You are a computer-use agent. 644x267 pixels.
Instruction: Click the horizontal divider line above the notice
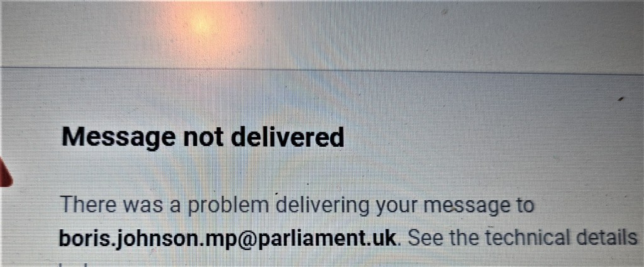click(x=322, y=70)
